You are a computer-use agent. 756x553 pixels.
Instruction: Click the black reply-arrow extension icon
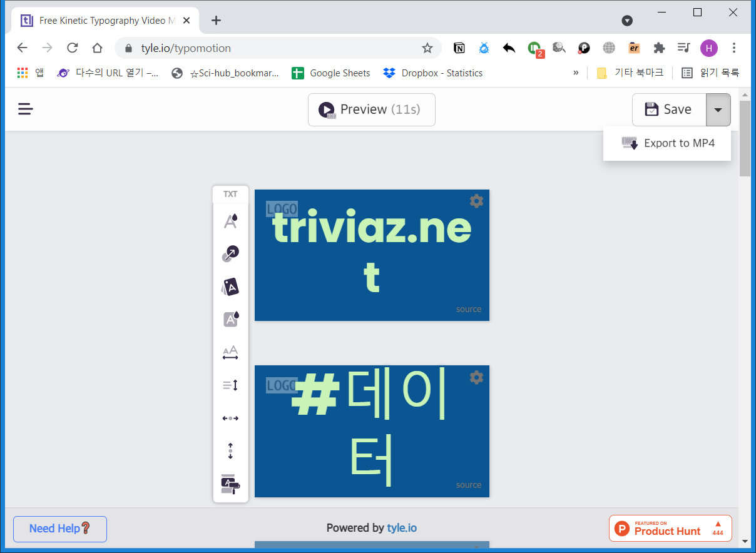(509, 48)
